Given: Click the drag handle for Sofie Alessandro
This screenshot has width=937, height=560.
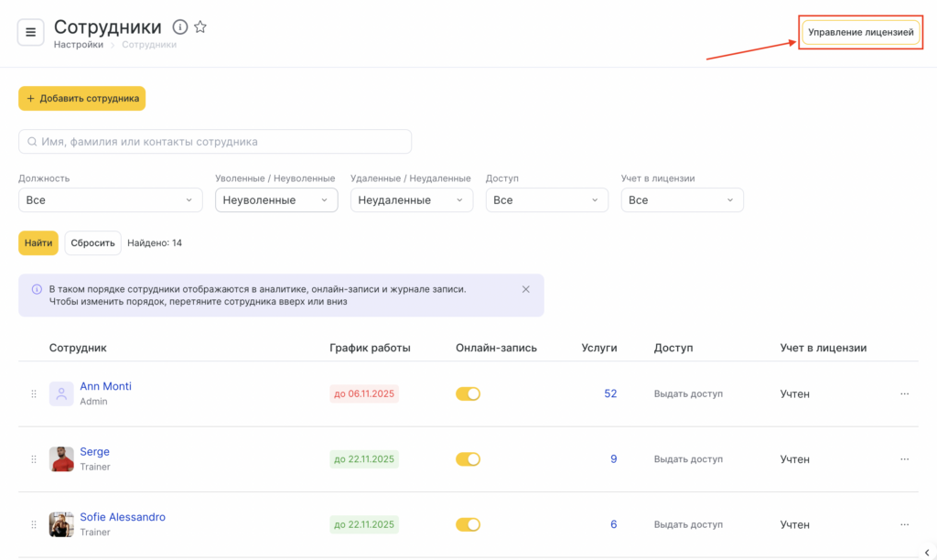Looking at the screenshot, I should coord(34,525).
